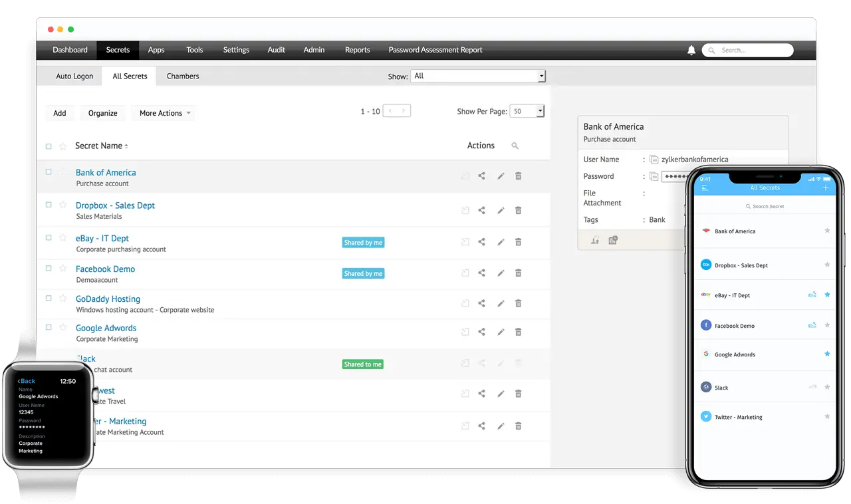Open the Google Adwords secret
This screenshot has height=504, width=851.
(x=106, y=328)
